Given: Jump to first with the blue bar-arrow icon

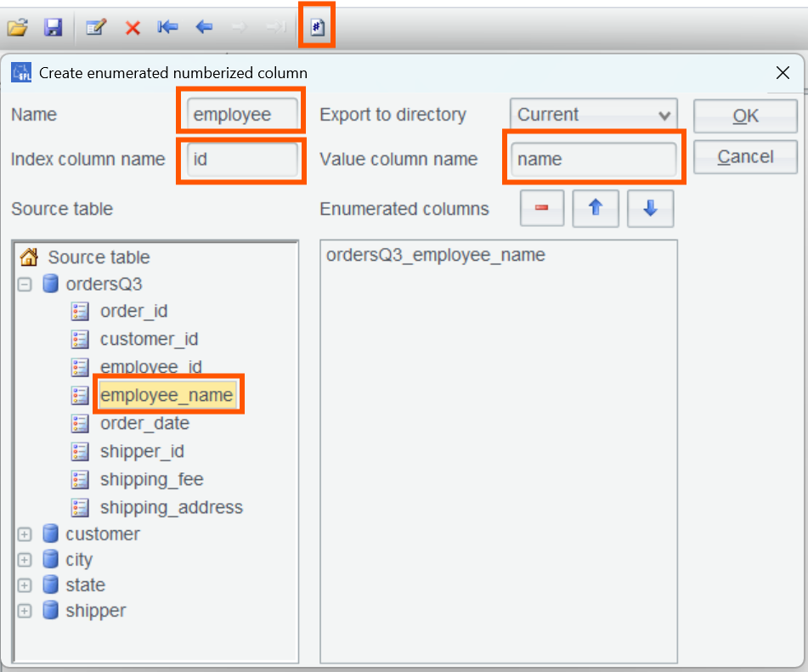Looking at the screenshot, I should pos(168,26).
